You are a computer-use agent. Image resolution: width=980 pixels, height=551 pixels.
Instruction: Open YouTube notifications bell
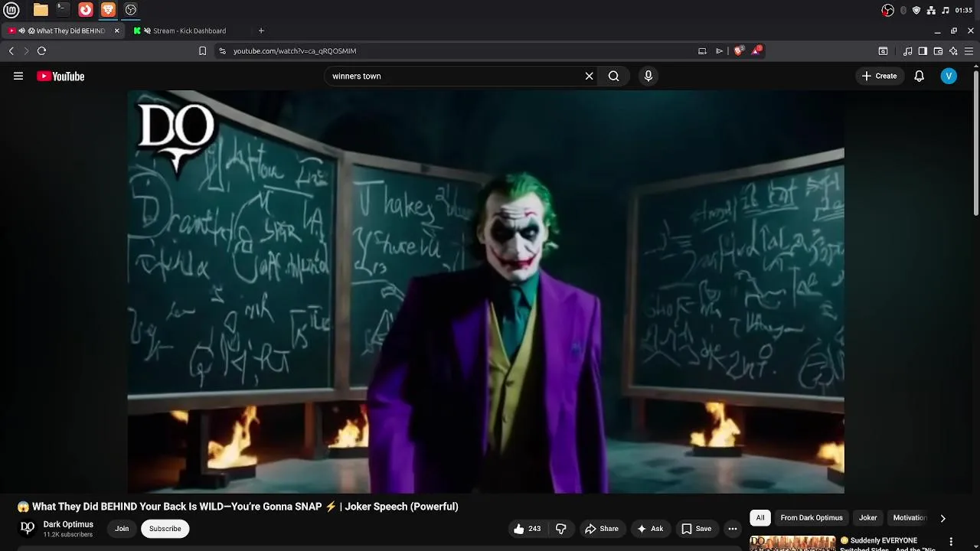coord(920,76)
